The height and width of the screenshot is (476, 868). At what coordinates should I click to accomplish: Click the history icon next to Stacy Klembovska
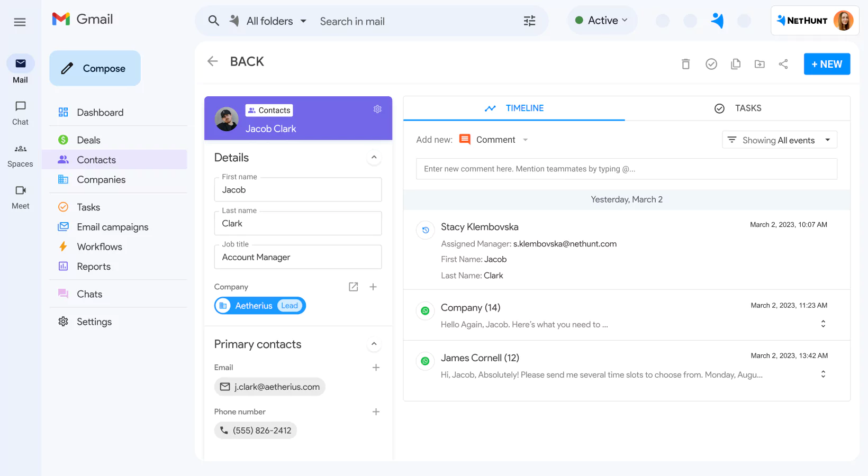pos(425,230)
